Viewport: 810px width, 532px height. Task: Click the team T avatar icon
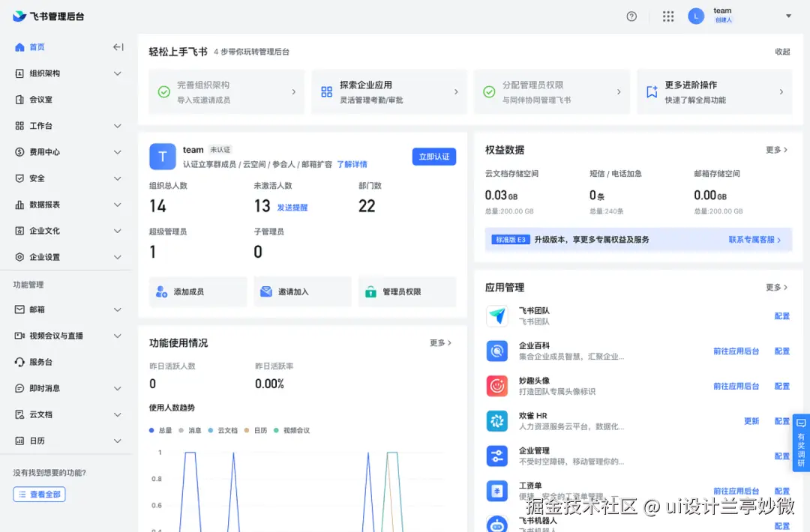(x=162, y=157)
